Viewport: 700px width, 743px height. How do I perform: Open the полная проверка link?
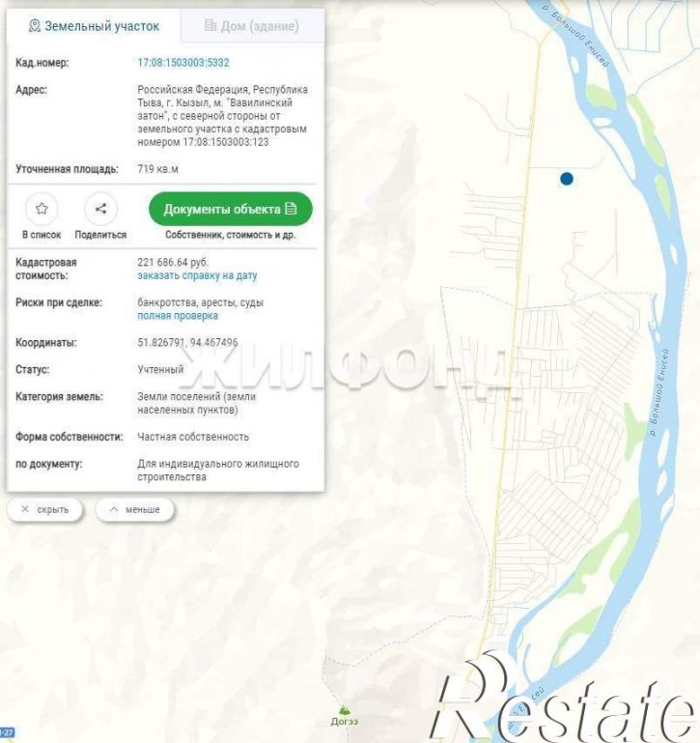pyautogui.click(x=178, y=316)
